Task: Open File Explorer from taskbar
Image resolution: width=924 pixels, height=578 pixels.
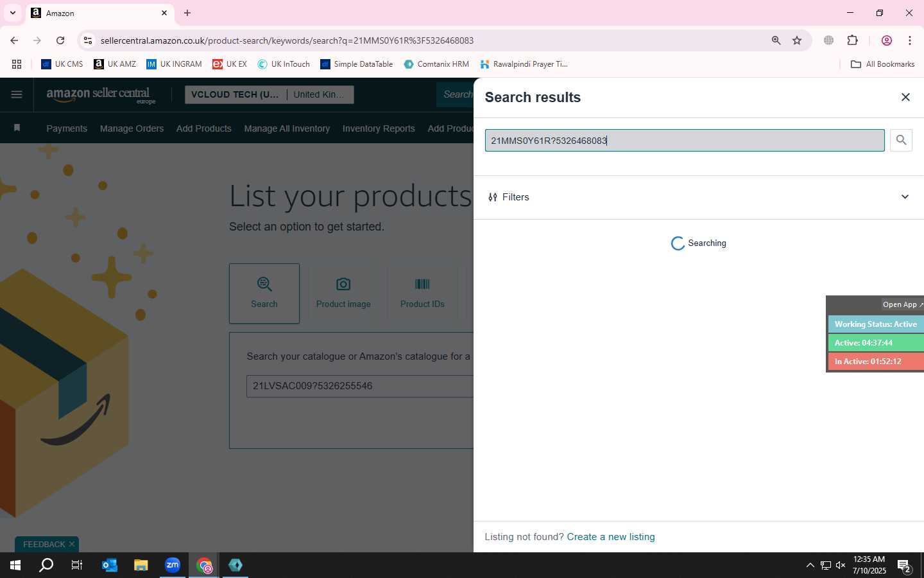Action: [141, 565]
